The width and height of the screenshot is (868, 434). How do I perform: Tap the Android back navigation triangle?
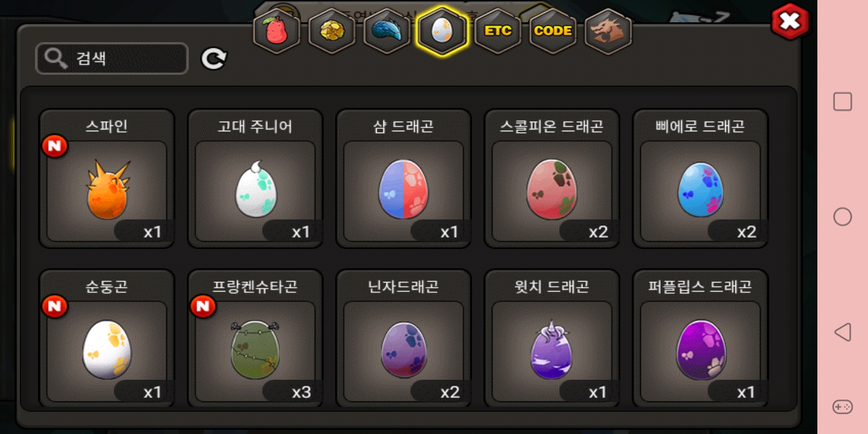842,332
